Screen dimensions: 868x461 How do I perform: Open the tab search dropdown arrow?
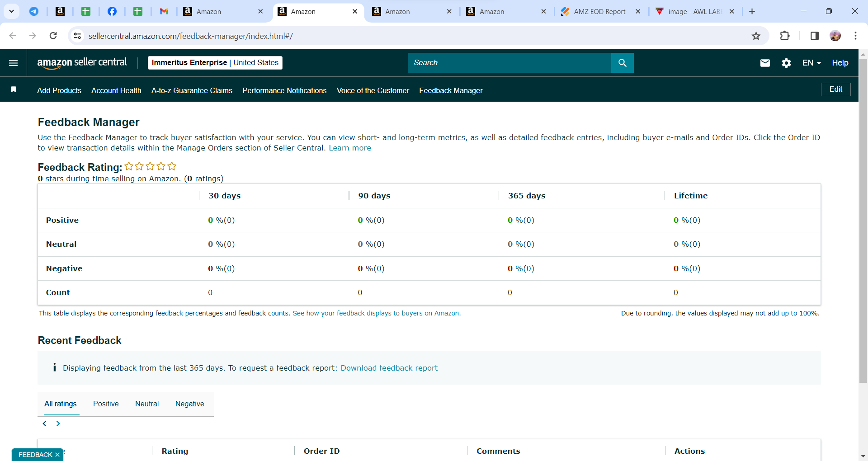click(x=11, y=11)
